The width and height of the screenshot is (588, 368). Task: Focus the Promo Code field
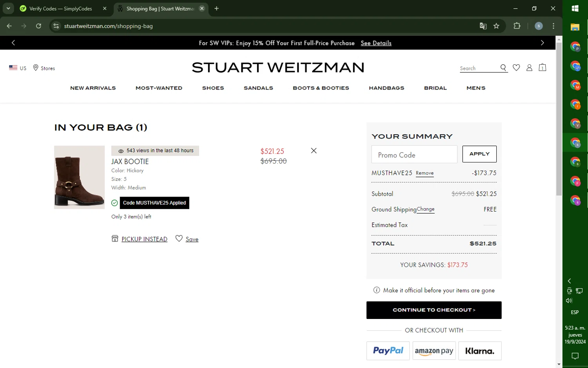414,155
